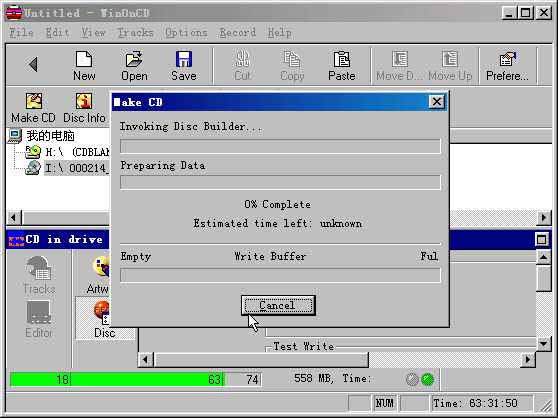Close the Make CD dialog

(437, 102)
